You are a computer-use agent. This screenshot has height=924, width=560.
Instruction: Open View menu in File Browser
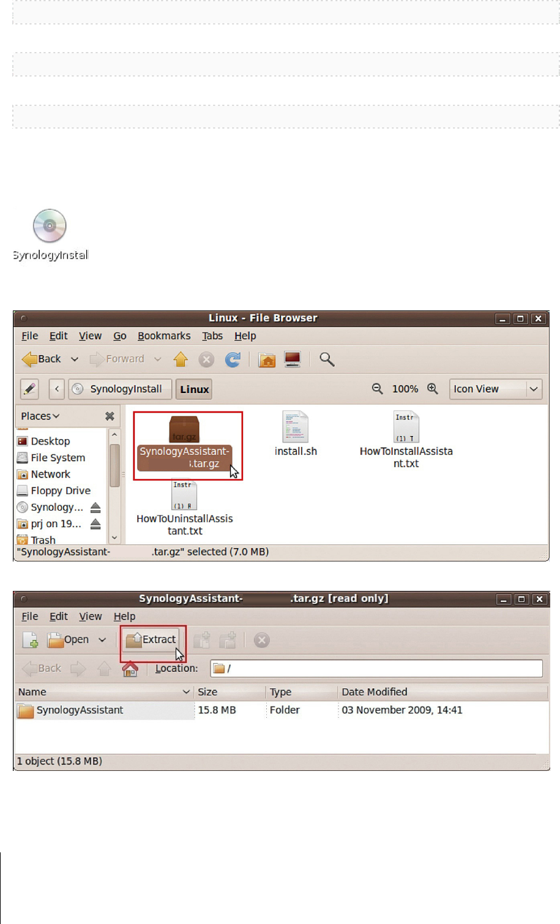[x=90, y=336]
